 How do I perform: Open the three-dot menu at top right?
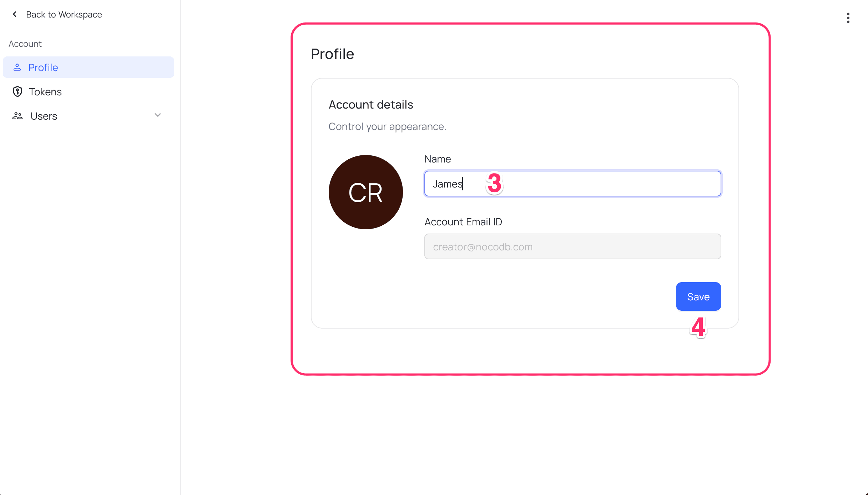[x=848, y=17]
